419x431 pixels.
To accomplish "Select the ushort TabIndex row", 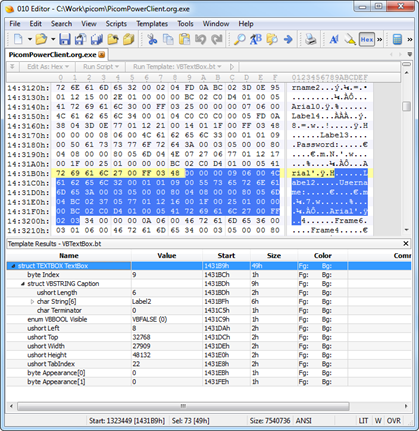I will pyautogui.click(x=209, y=364).
